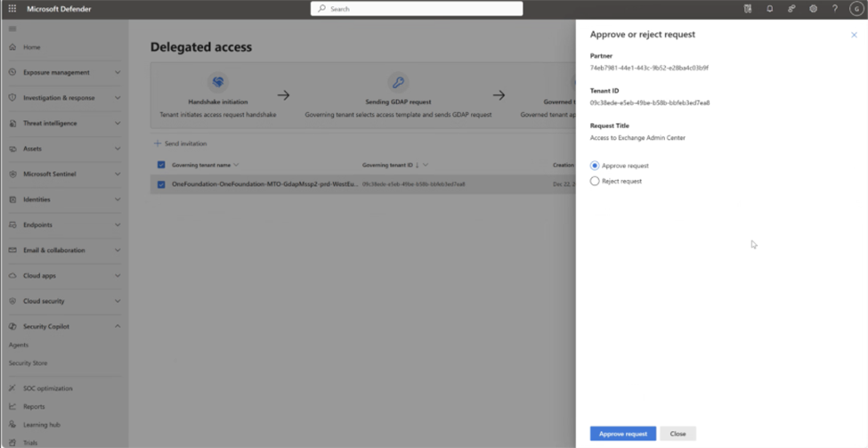Open the Trials menu item
Screen dimensions: 868x448
pyautogui.click(x=30, y=443)
